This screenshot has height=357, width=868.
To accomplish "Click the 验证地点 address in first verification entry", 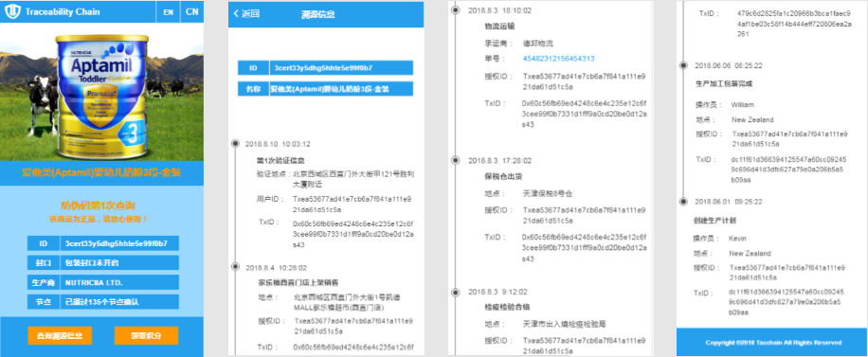I will tap(353, 178).
